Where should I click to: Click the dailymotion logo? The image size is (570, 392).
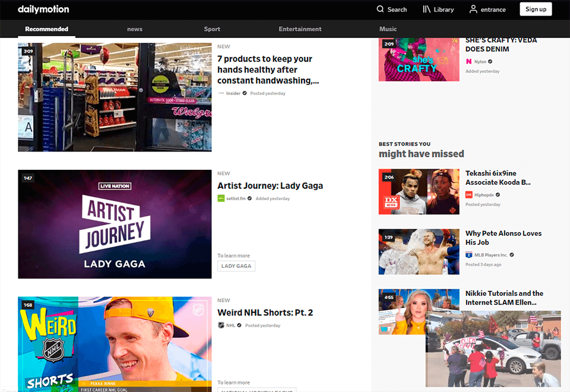pyautogui.click(x=43, y=10)
